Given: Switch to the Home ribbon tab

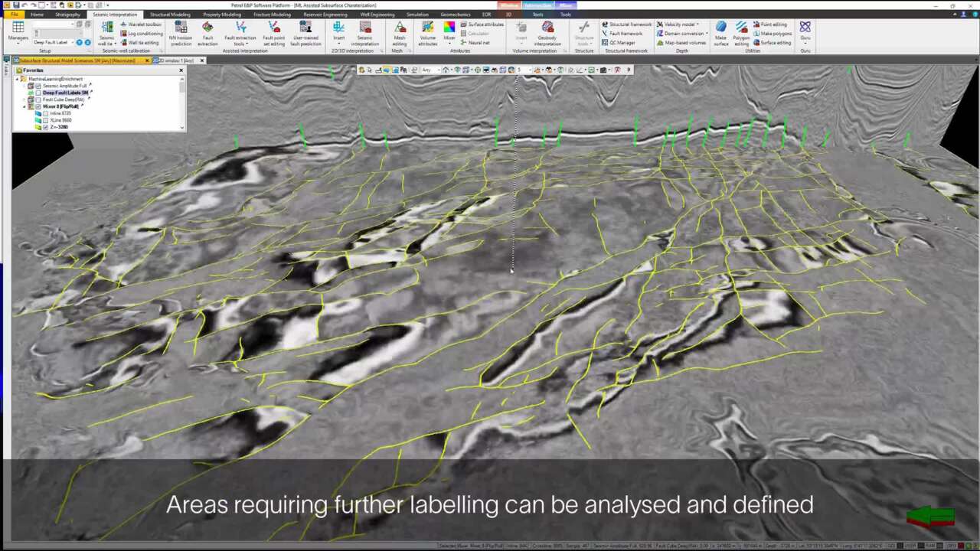Looking at the screenshot, I should pos(37,15).
